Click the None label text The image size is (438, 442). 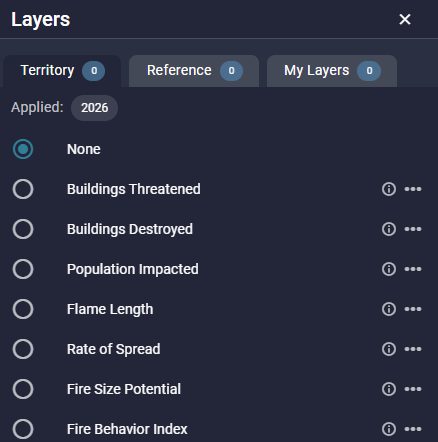84,149
